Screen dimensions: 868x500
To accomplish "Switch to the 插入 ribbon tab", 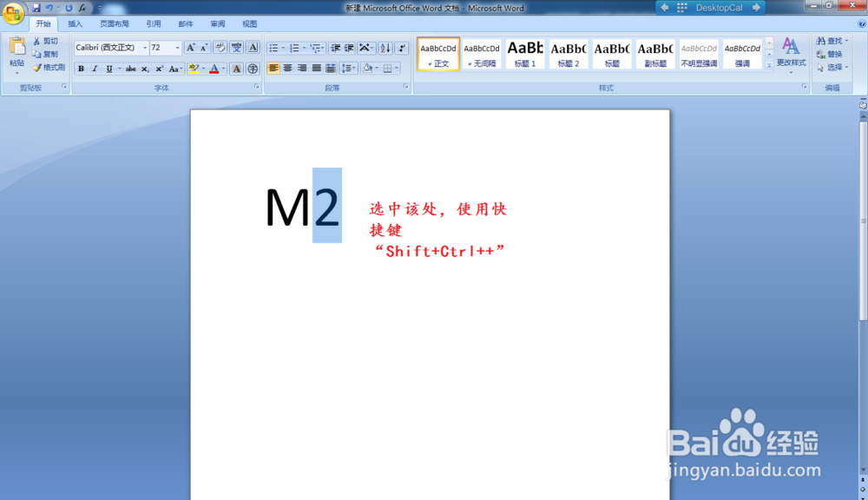I will tap(74, 23).
